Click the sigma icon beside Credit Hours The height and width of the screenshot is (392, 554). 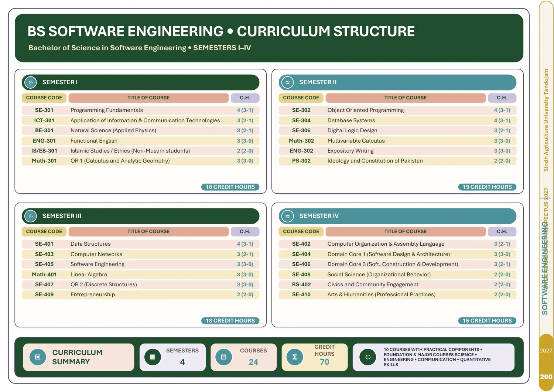(294, 357)
